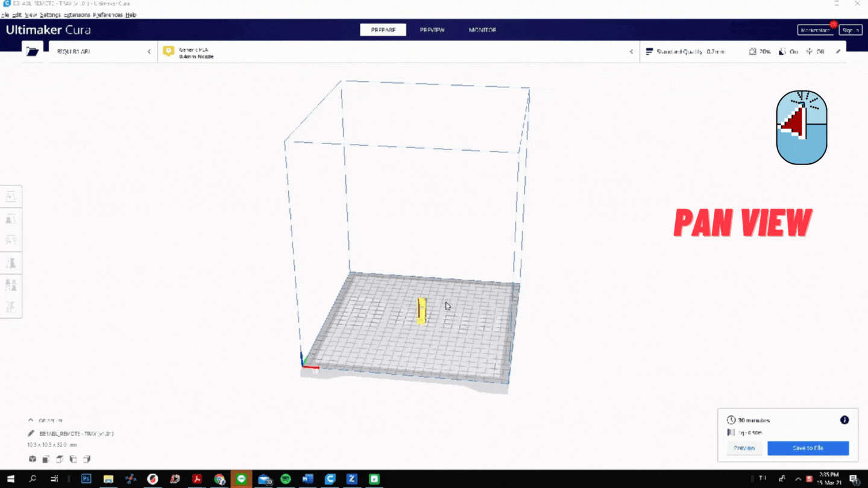
Task: Open taskbar search
Action: (33, 479)
